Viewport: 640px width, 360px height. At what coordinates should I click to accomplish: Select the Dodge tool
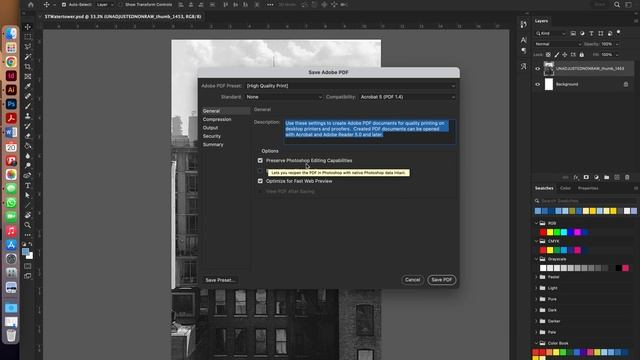click(x=28, y=166)
